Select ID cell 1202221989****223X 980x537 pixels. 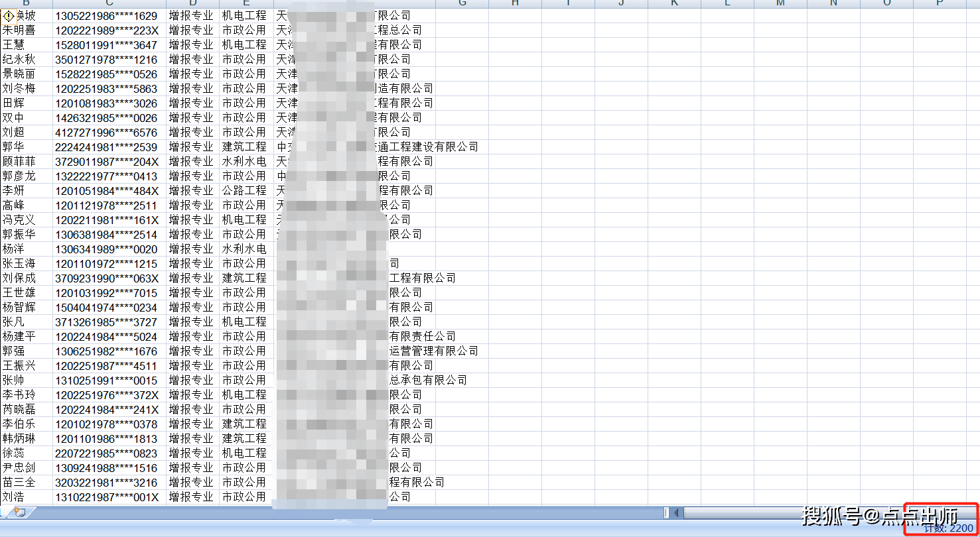coord(109,30)
